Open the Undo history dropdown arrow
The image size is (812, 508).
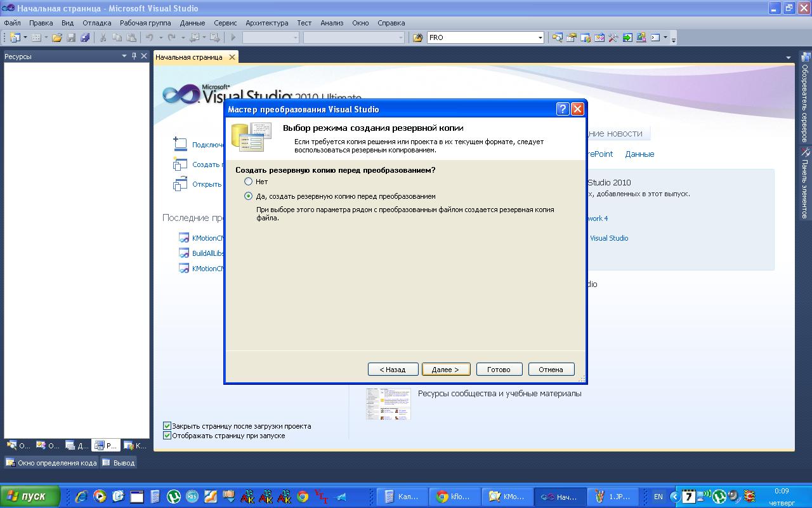click(160, 37)
